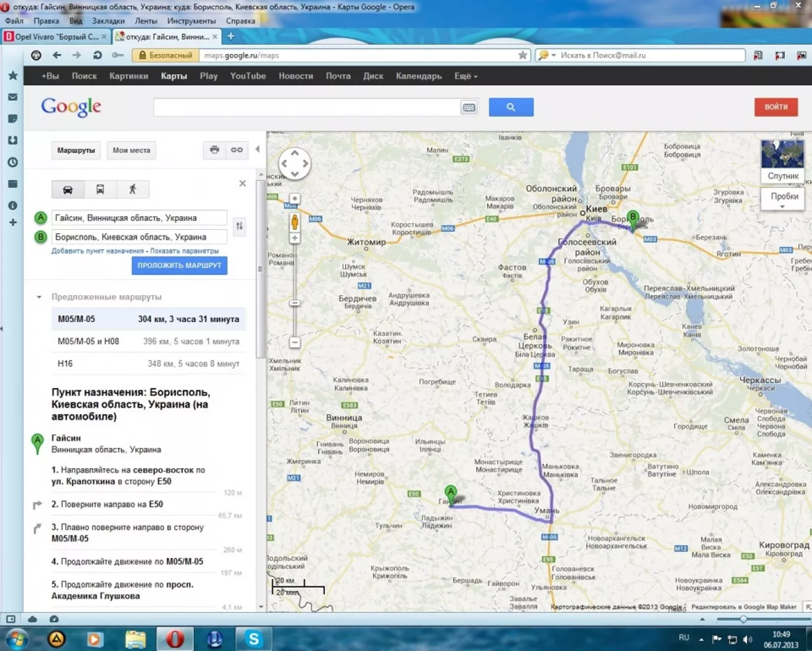The image size is (812, 651).
Task: Switch to the Opel Vivaro tab
Action: click(55, 37)
